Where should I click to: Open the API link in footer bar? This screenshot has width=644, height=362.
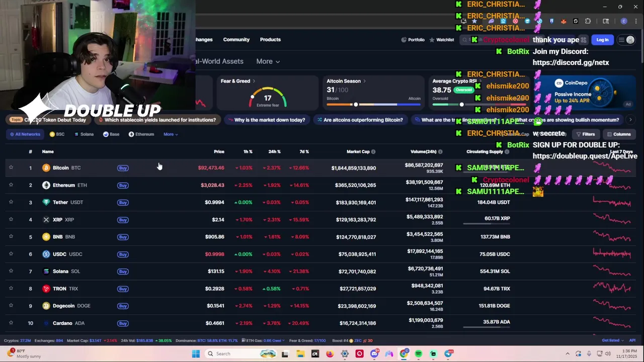coord(632,340)
